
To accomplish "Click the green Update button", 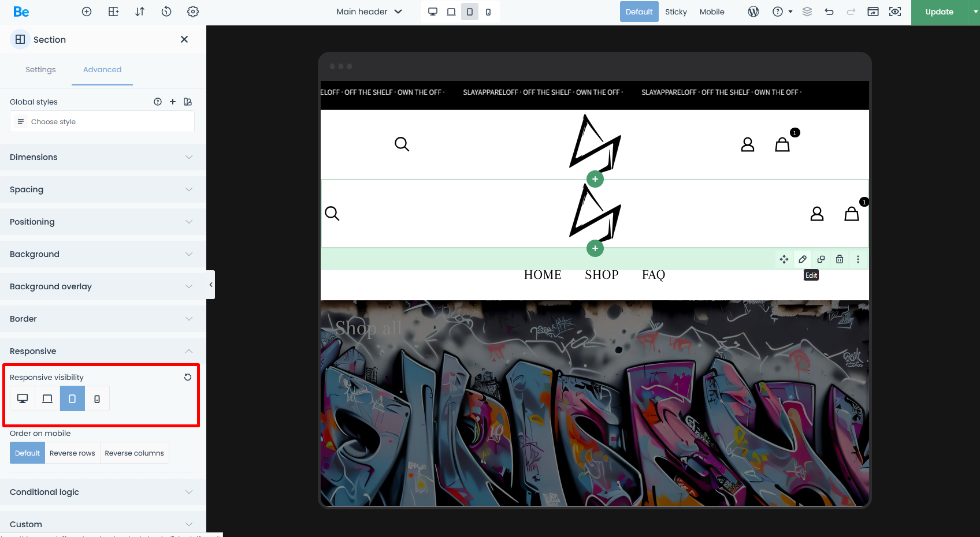I will [x=939, y=12].
